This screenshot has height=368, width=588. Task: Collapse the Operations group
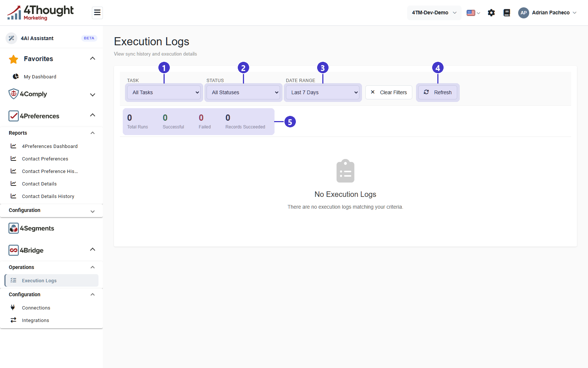click(x=93, y=267)
